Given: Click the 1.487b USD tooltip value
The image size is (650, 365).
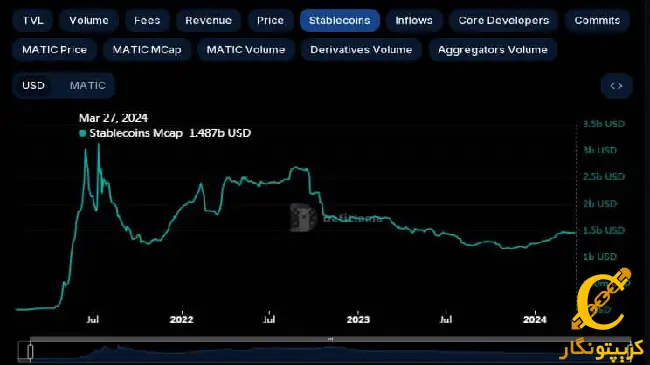Looking at the screenshot, I should [220, 133].
